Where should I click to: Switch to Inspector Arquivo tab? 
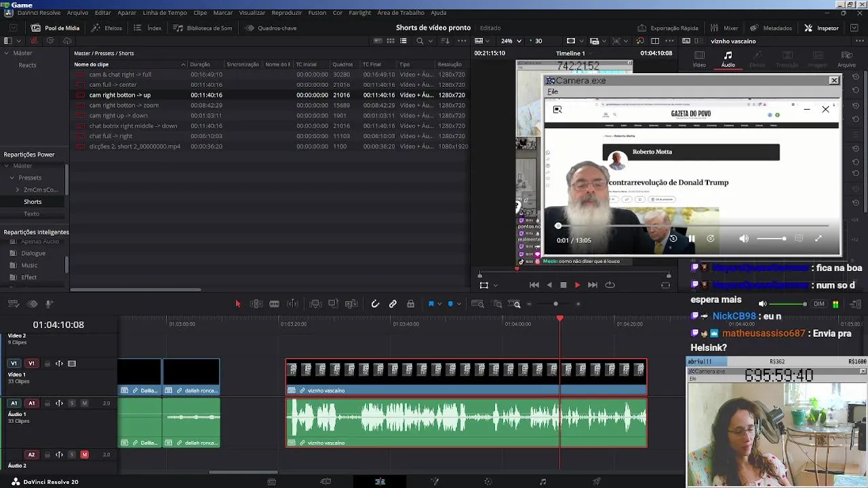(x=847, y=60)
